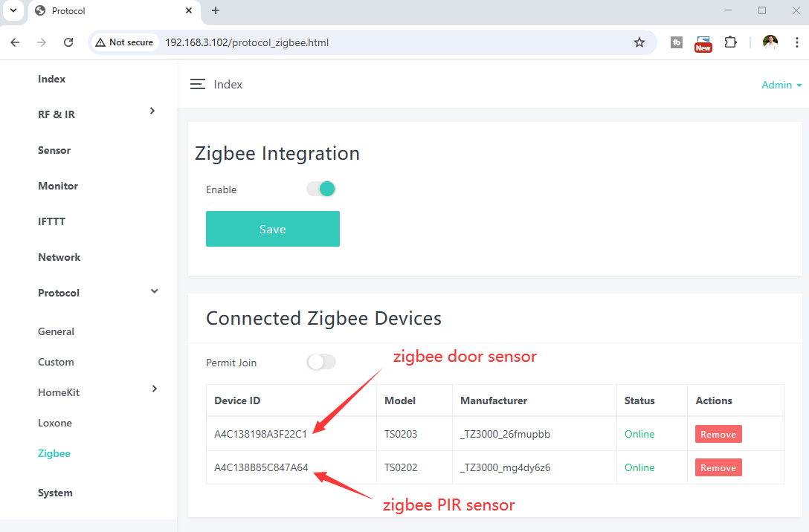Click the Chrome profile avatar icon

pos(770,42)
